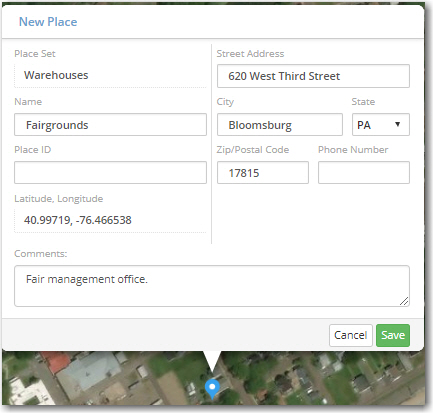Focus the empty Place ID field
The height and width of the screenshot is (413, 433).
coord(110,173)
